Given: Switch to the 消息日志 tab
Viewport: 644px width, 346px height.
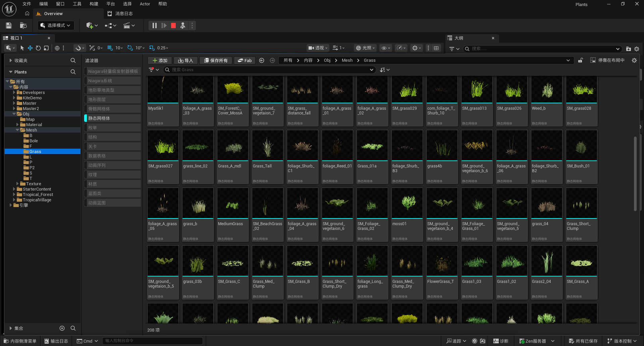Looking at the screenshot, I should [x=120, y=14].
